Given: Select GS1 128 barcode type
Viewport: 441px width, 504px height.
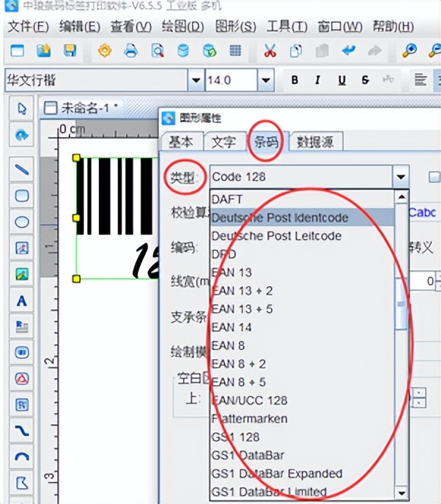Looking at the screenshot, I should pos(302,437).
